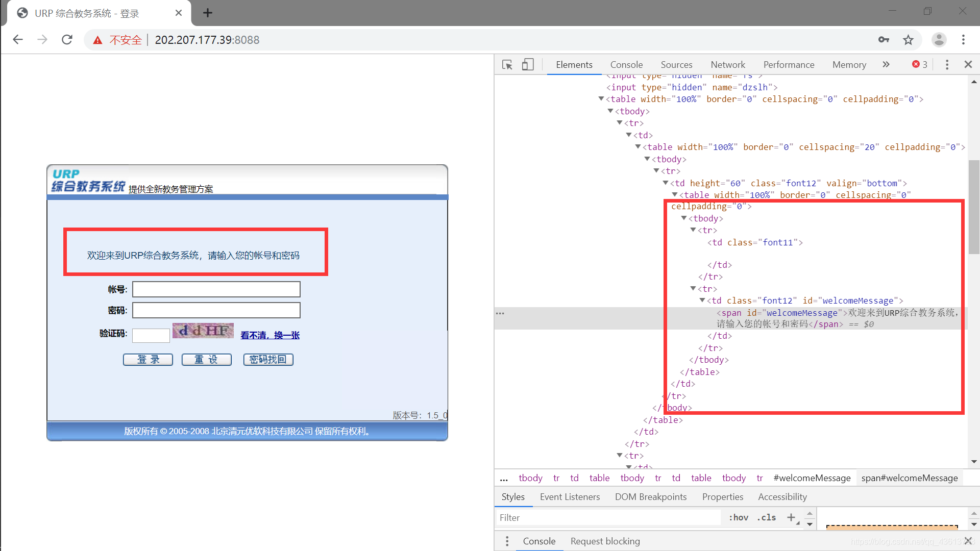The image size is (980, 551).
Task: Click the 帐号 account input field
Action: (216, 289)
